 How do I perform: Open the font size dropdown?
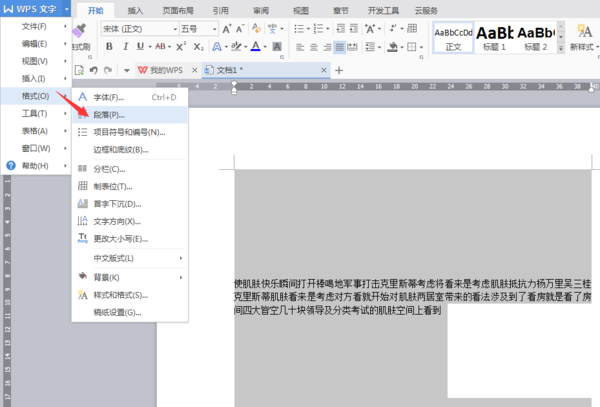click(x=215, y=29)
